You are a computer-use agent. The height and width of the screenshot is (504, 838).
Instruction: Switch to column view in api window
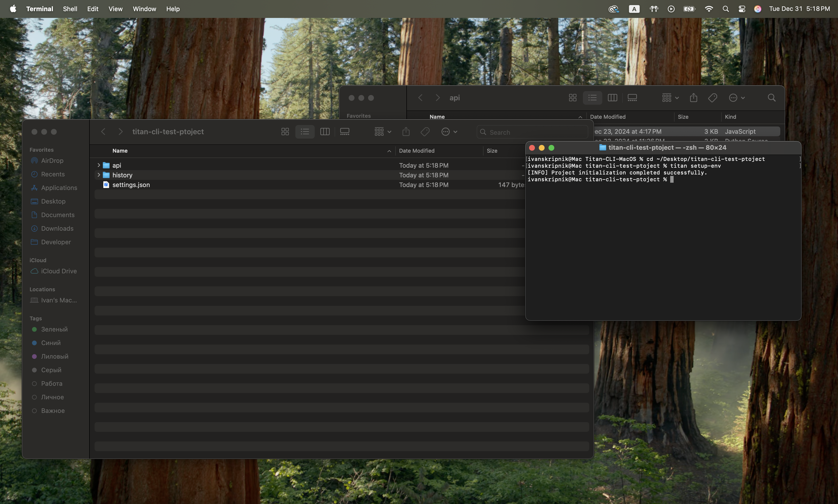pos(612,98)
